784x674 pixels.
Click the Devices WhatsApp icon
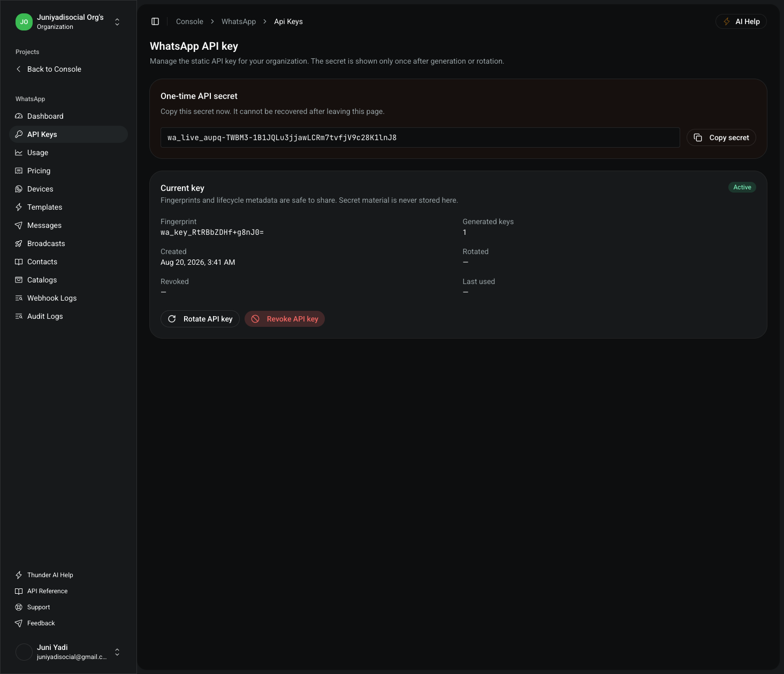(x=19, y=189)
